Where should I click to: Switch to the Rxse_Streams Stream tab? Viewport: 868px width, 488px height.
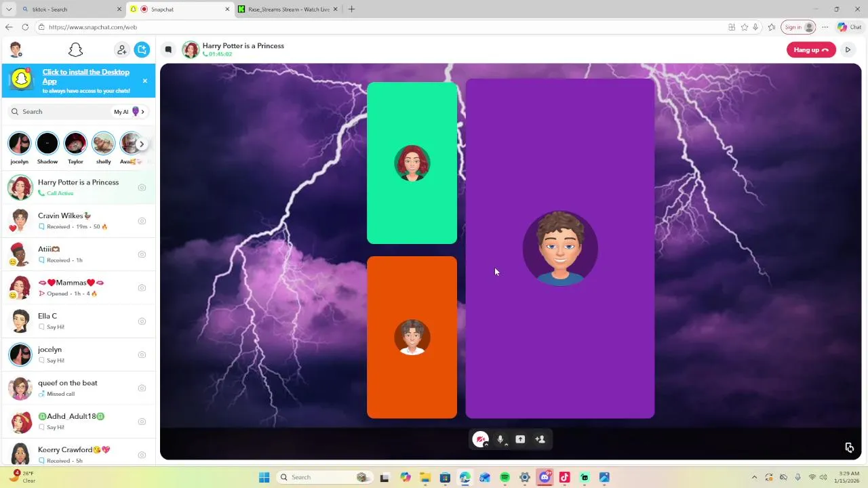pyautogui.click(x=288, y=9)
